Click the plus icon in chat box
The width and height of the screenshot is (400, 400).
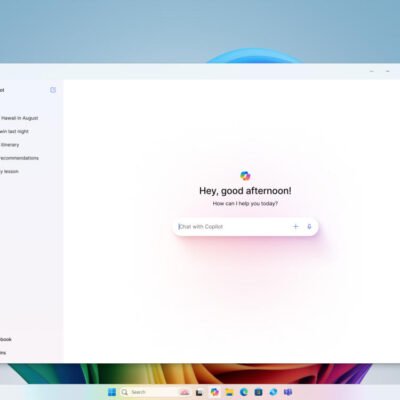(x=295, y=227)
